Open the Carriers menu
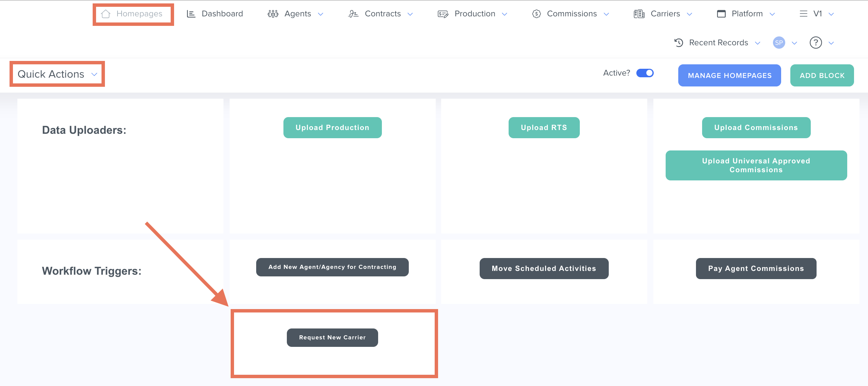 [665, 14]
